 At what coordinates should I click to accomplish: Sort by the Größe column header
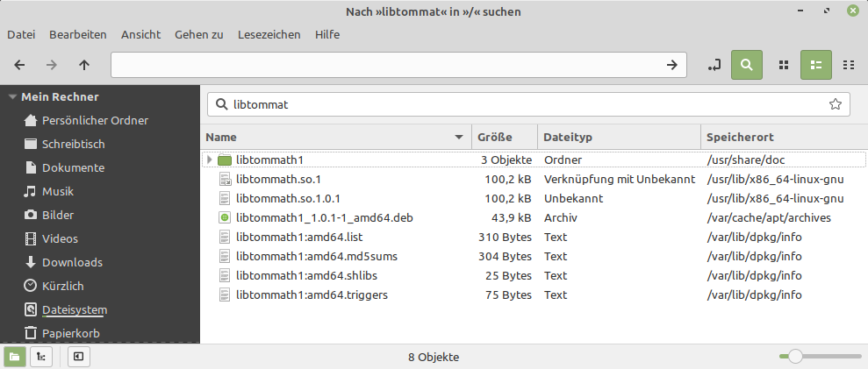click(x=495, y=138)
